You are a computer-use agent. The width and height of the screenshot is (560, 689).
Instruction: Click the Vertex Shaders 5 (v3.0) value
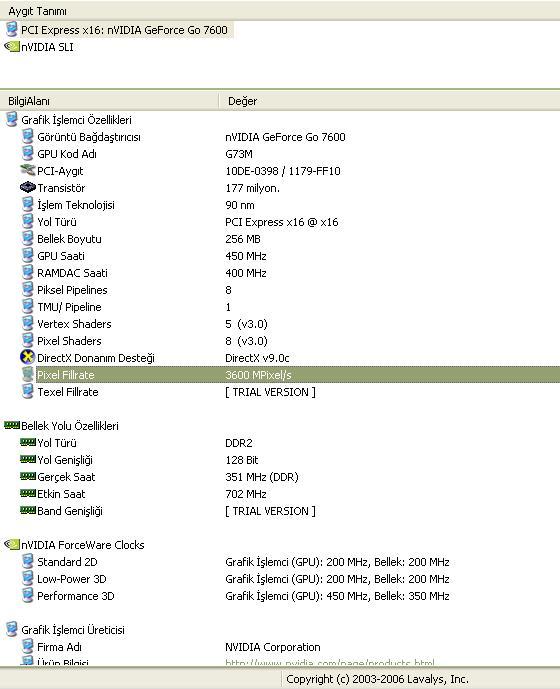coord(246,324)
